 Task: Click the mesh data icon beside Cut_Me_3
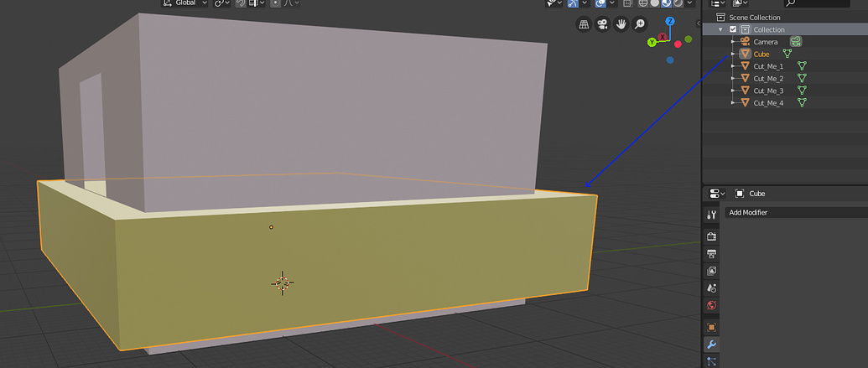point(802,91)
